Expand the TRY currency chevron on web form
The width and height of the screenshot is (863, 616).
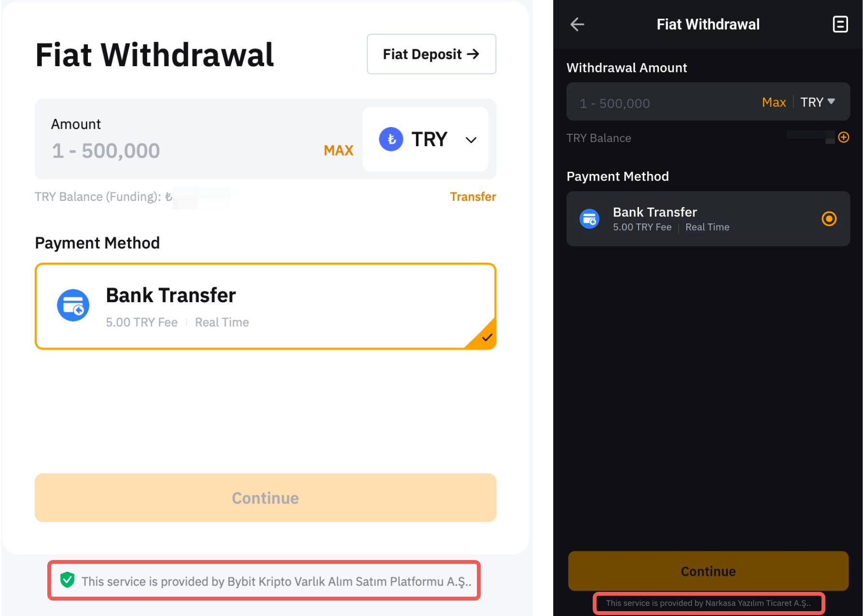[471, 140]
